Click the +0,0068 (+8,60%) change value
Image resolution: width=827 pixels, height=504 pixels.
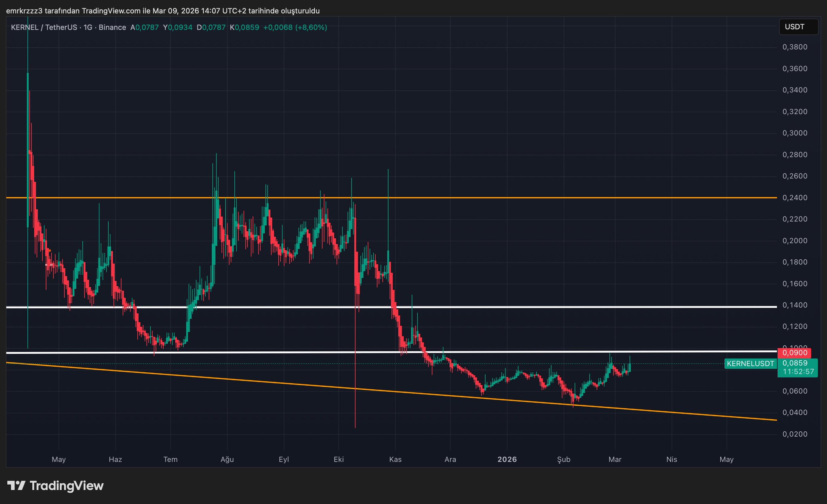coord(295,27)
